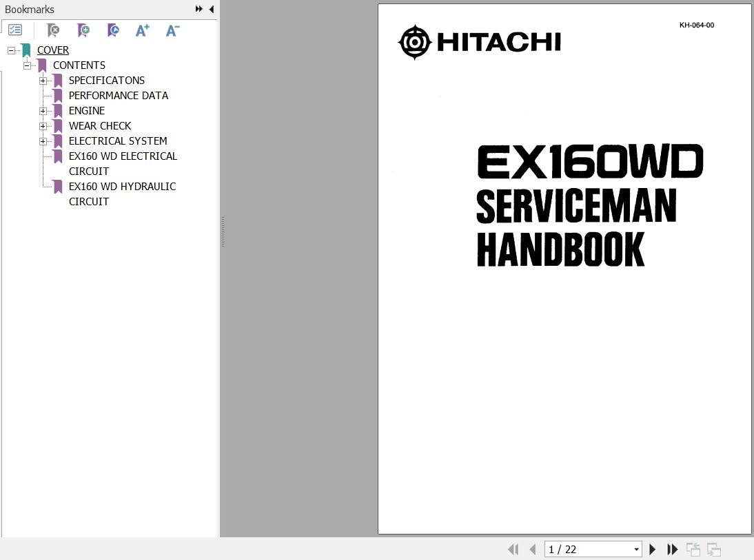This screenshot has width=754, height=560.
Task: Click EX160 WD HYDRAULIC CIRCUIT flag icon
Action: pyautogui.click(x=58, y=187)
